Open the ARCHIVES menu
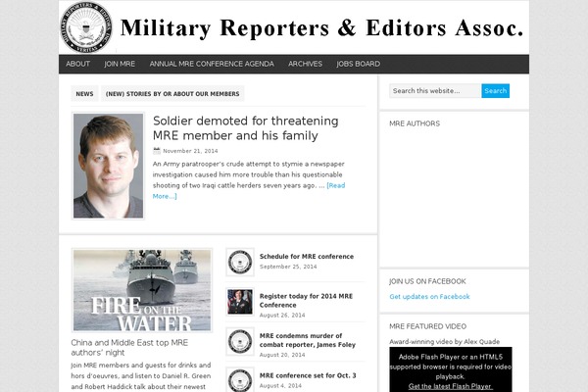 pyautogui.click(x=305, y=64)
